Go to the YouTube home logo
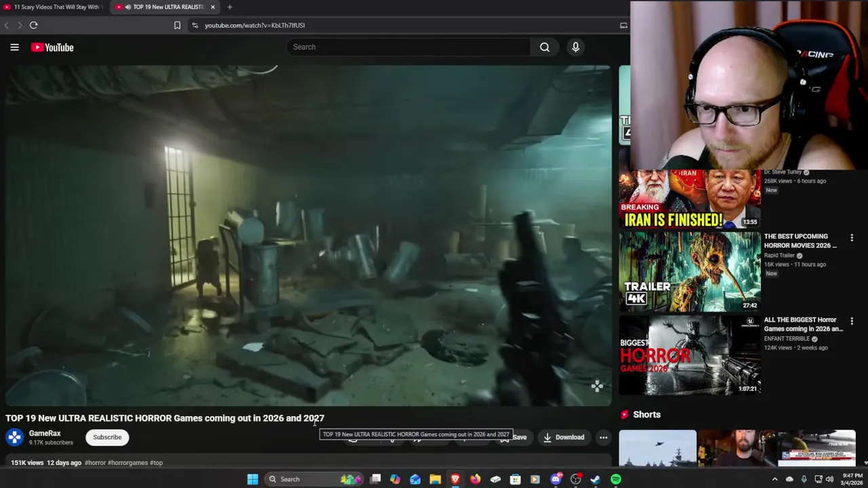This screenshot has height=488, width=868. (x=52, y=47)
